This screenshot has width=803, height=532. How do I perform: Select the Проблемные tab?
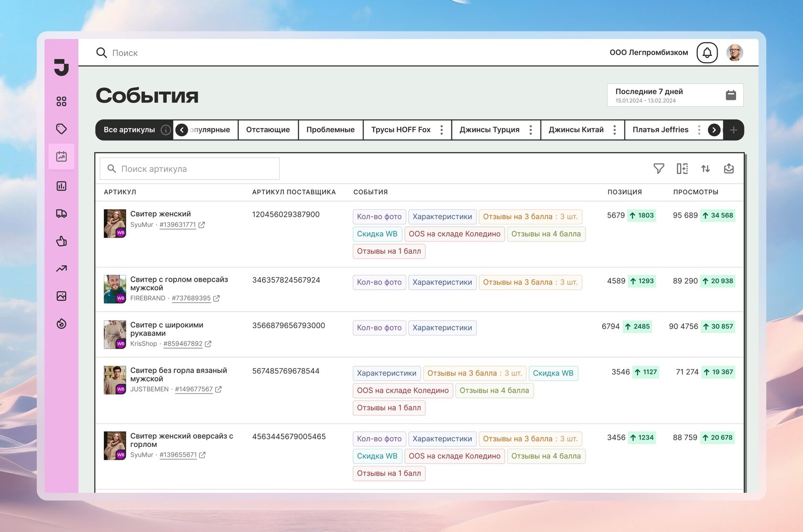point(330,130)
